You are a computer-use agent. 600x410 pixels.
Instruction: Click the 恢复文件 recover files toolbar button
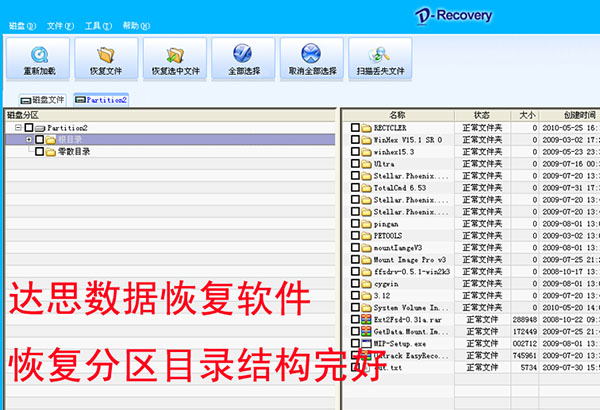pyautogui.click(x=106, y=59)
